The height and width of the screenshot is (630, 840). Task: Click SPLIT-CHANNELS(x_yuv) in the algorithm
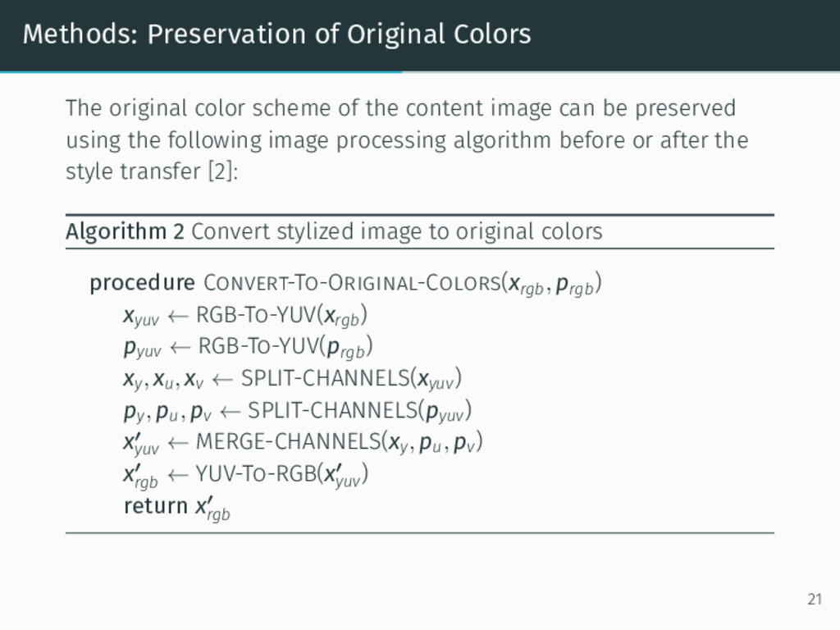(351, 379)
